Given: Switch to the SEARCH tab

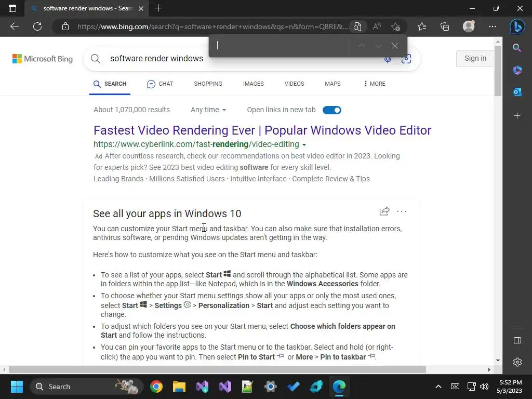Looking at the screenshot, I should [x=110, y=84].
